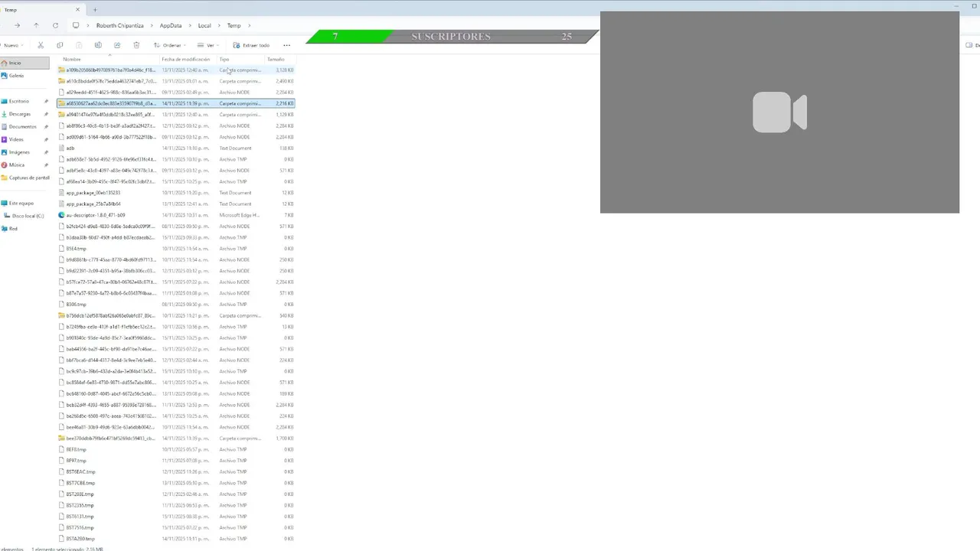Go to Local in breadcrumb

204,25
